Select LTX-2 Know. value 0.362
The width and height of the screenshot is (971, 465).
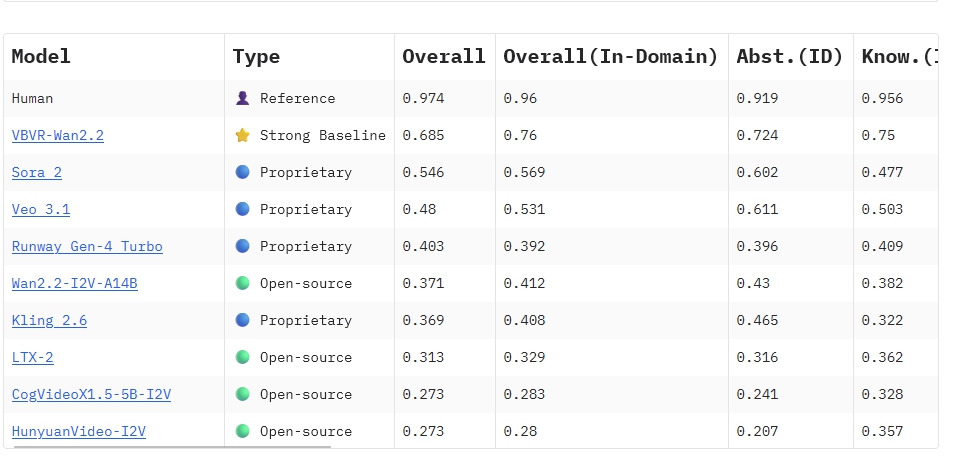pos(882,357)
